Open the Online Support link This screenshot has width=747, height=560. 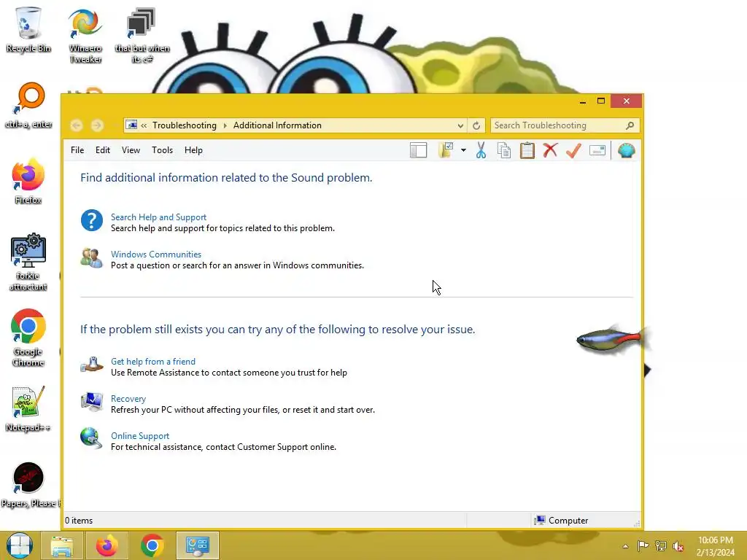coord(140,436)
